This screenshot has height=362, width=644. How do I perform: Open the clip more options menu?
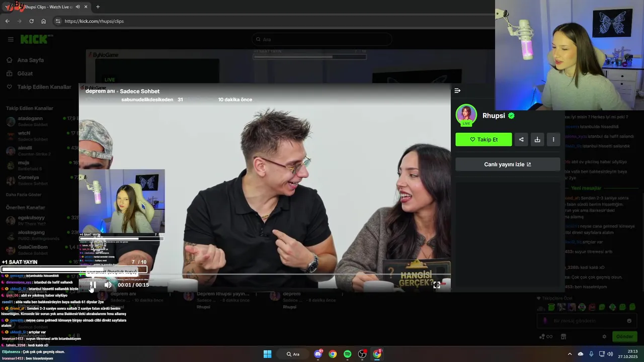553,139
